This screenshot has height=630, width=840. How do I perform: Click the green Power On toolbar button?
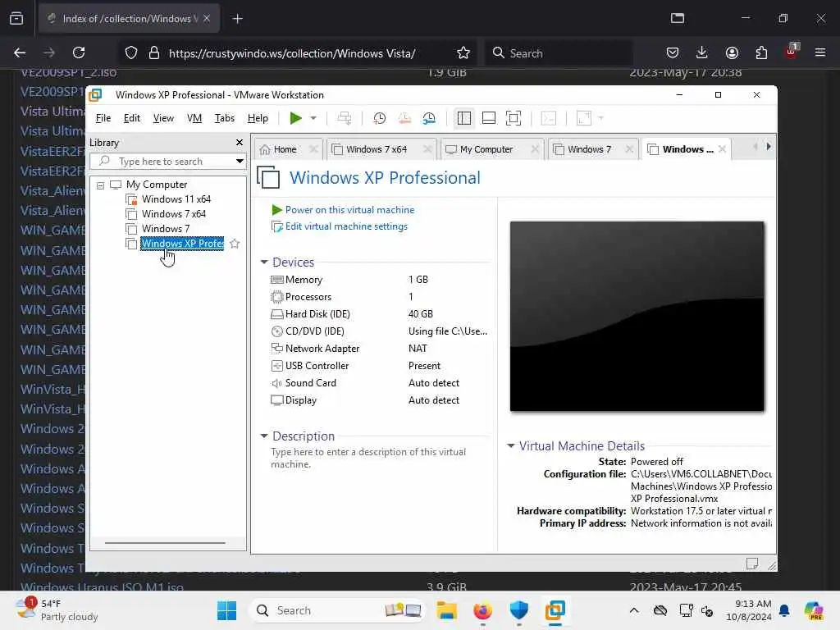point(295,118)
